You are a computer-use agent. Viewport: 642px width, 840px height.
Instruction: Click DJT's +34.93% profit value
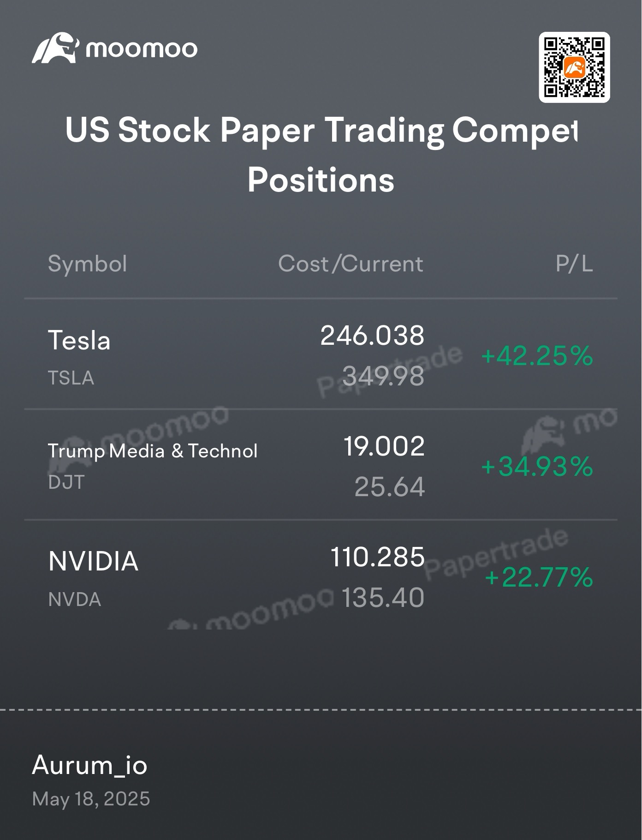point(537,467)
